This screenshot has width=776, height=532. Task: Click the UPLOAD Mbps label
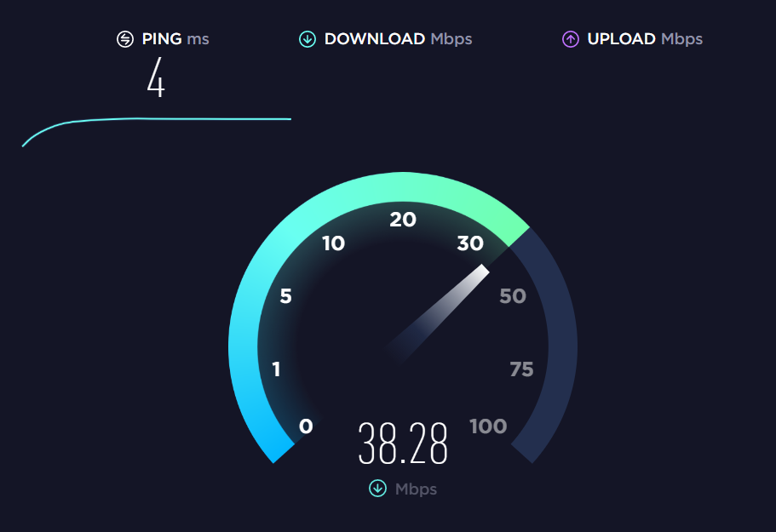point(645,39)
